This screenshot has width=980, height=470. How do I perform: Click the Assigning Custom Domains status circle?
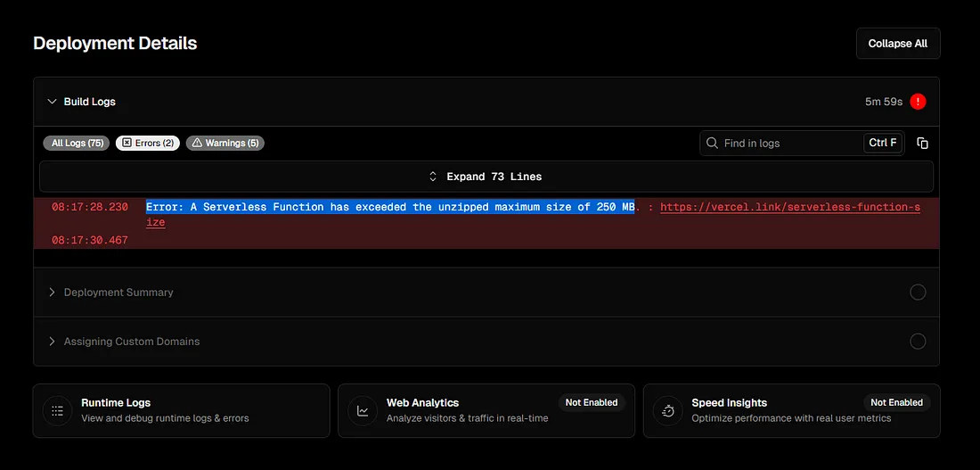(x=918, y=341)
